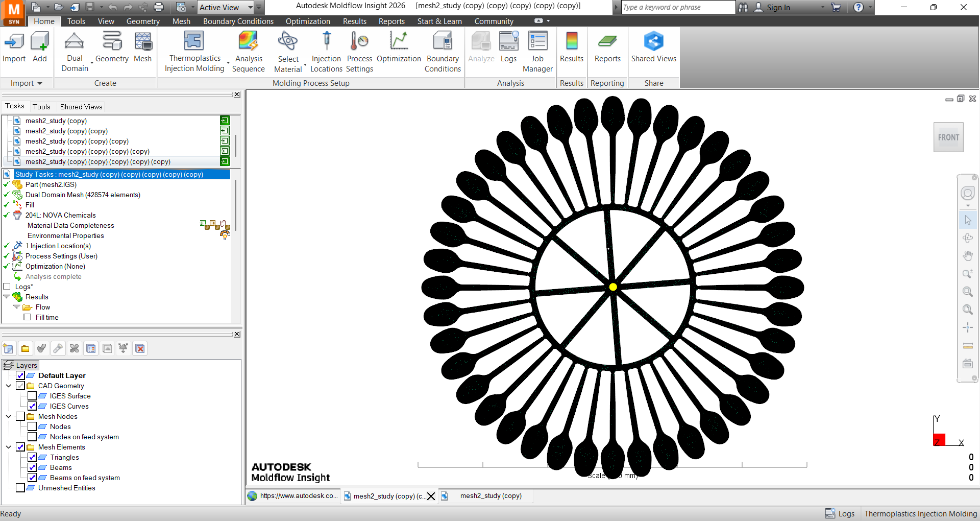Toggle the Unmeshed Entities checkbox
This screenshot has height=521, width=980.
pos(20,488)
